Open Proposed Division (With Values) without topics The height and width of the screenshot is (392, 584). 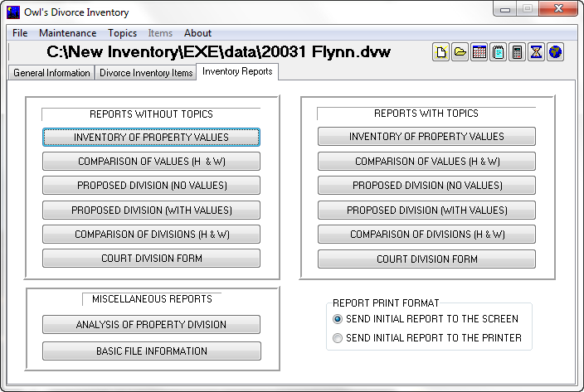pos(151,211)
